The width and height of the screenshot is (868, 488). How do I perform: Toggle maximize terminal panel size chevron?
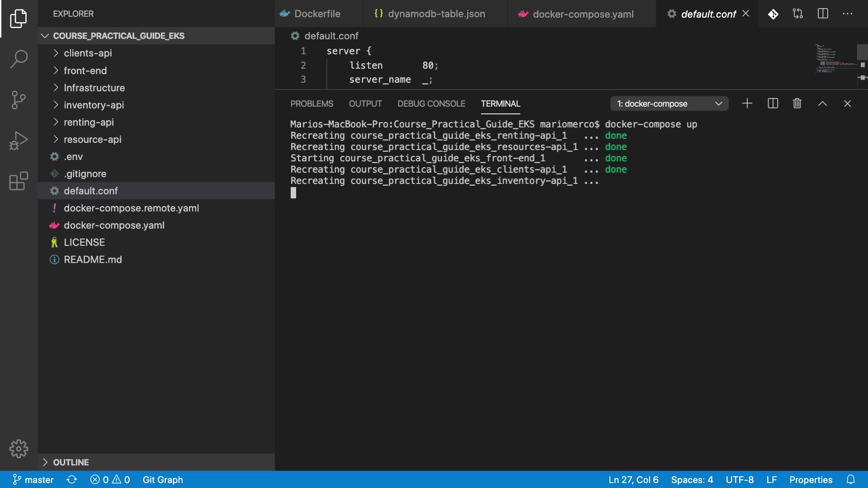[x=822, y=103]
